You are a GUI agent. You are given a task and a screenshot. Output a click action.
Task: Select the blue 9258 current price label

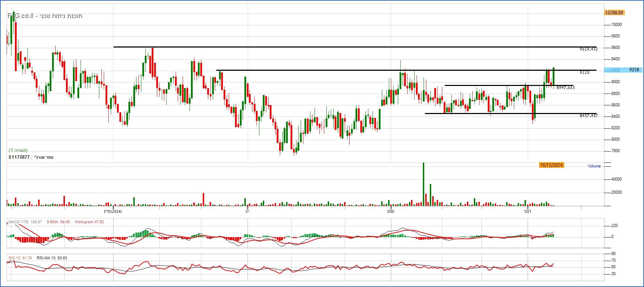tap(634, 70)
